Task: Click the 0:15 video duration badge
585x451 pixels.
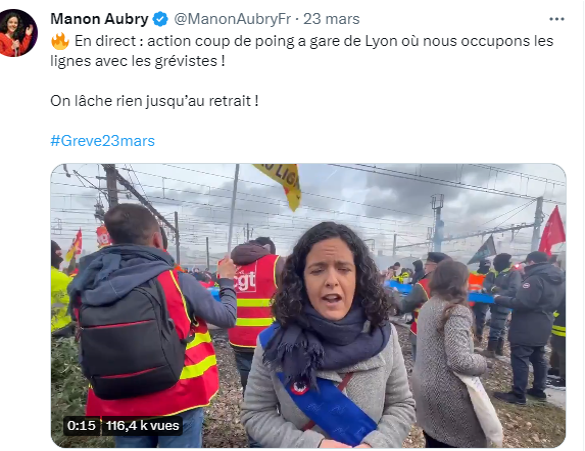Action: (x=81, y=426)
